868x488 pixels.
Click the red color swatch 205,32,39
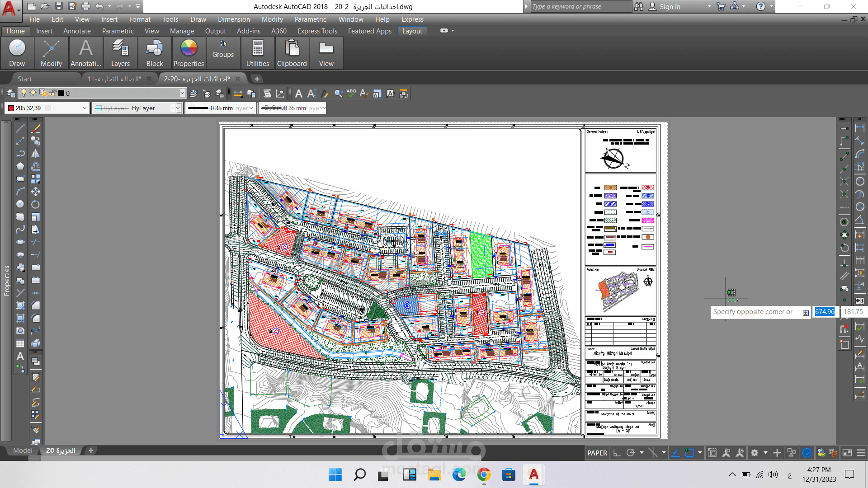(x=11, y=108)
